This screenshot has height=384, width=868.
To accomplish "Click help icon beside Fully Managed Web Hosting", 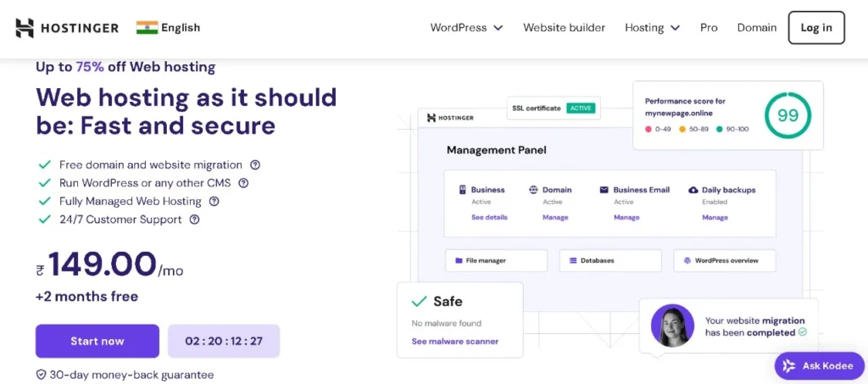I will click(x=214, y=202).
